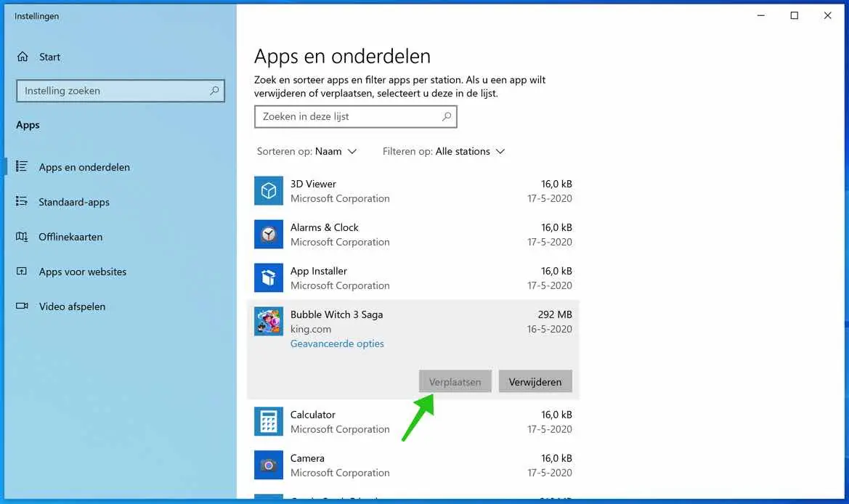Click the 16-5-2020 install date

click(x=549, y=329)
